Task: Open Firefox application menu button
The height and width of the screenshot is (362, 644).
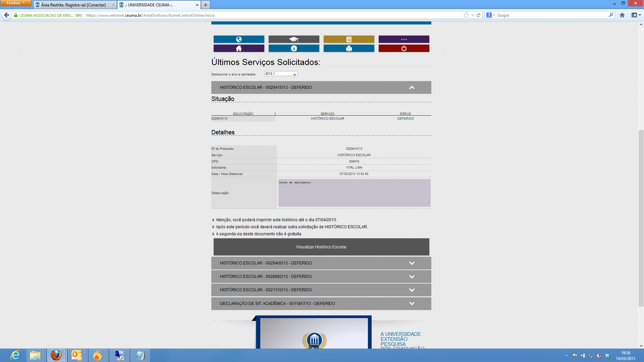Action: click(x=16, y=3)
